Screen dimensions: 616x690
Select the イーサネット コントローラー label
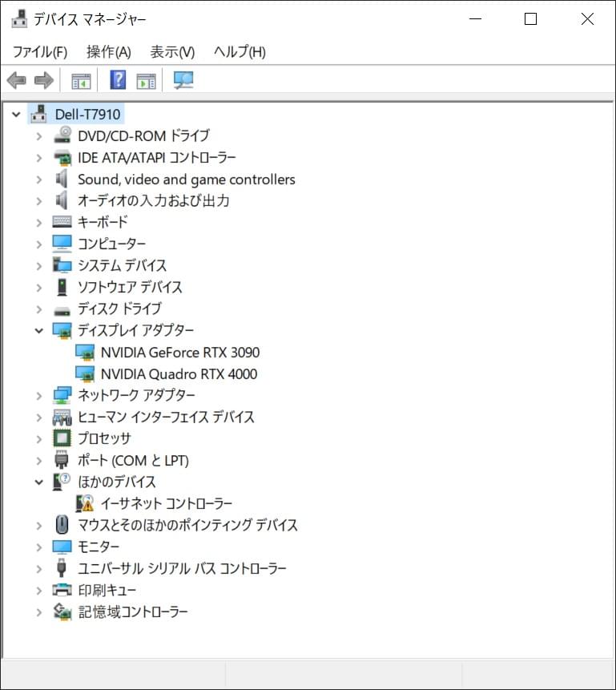point(167,503)
